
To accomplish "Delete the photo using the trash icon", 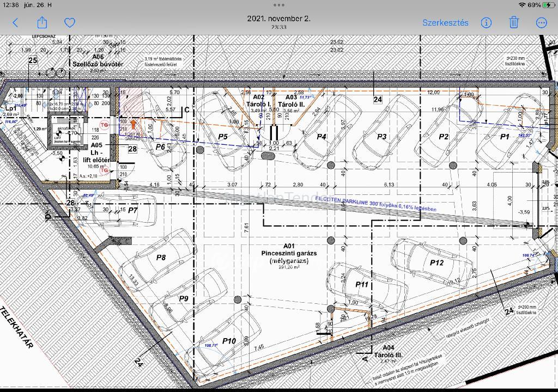I will click(514, 22).
